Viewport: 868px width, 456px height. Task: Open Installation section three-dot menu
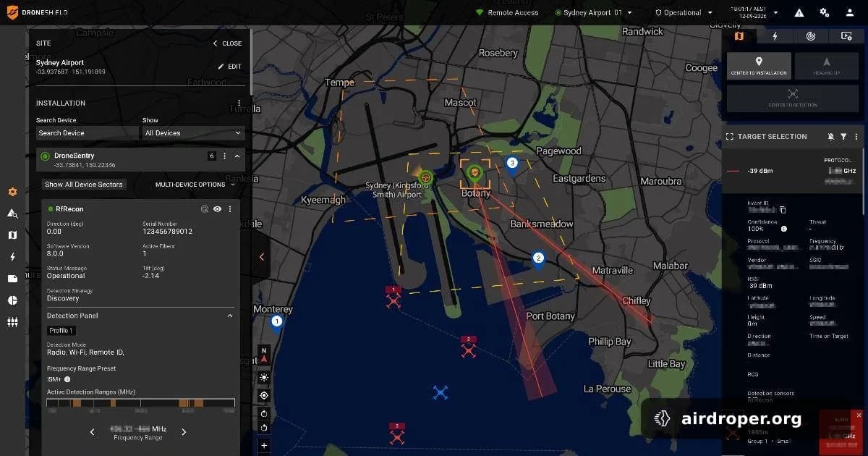coord(239,104)
